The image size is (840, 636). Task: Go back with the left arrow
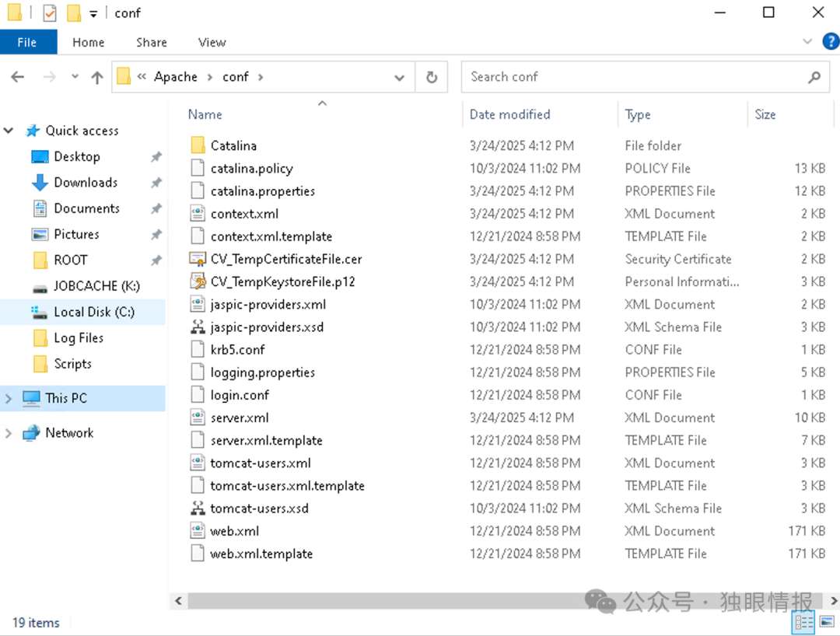18,77
